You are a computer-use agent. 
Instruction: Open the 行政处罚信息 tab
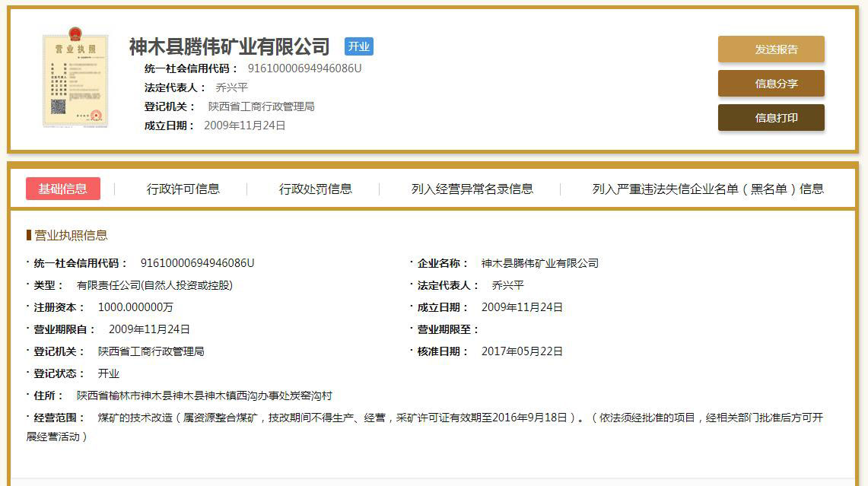coord(315,189)
